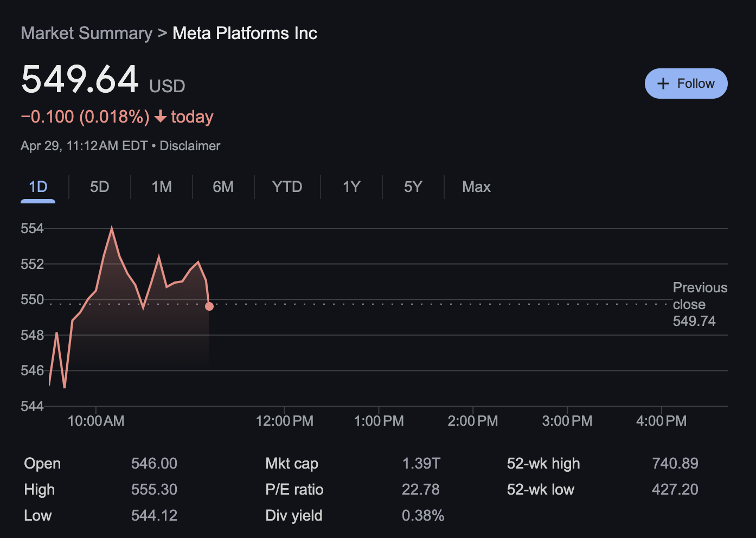Click the 4:00 PM axis label

(662, 421)
